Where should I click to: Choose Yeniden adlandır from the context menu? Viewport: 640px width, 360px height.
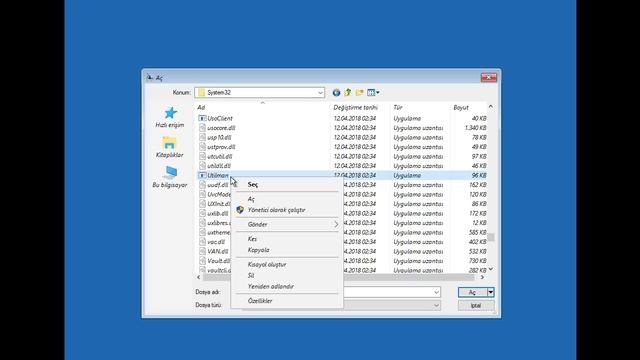tap(287, 287)
